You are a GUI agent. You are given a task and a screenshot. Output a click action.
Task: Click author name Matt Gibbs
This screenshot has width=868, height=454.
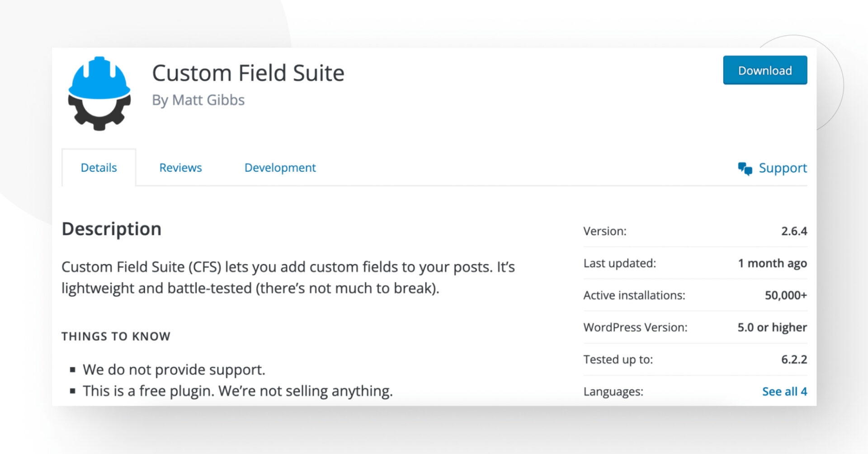click(x=208, y=100)
